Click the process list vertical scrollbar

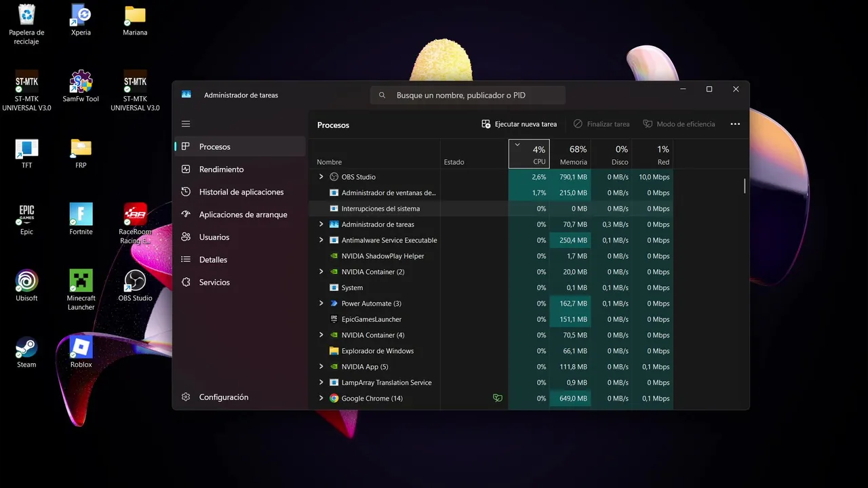pos(745,186)
